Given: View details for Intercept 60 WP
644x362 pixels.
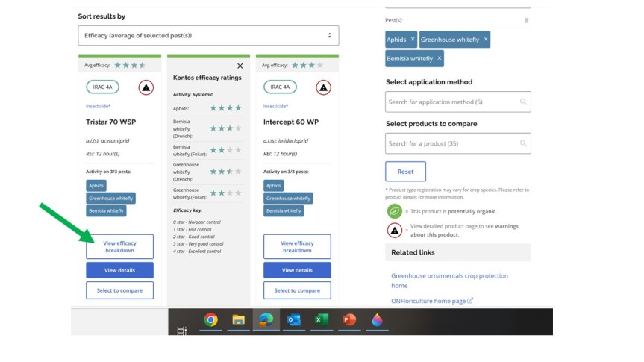Looking at the screenshot, I should (297, 270).
